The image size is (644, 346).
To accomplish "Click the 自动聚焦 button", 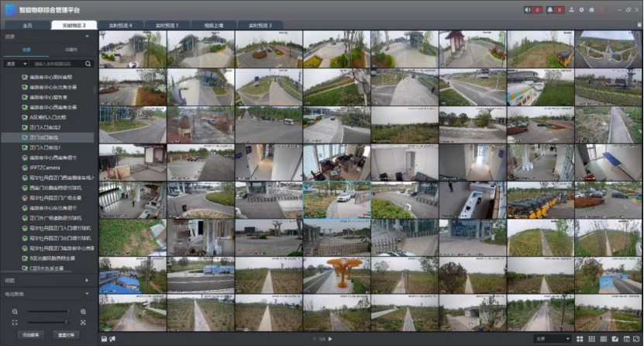I will coord(31,334).
